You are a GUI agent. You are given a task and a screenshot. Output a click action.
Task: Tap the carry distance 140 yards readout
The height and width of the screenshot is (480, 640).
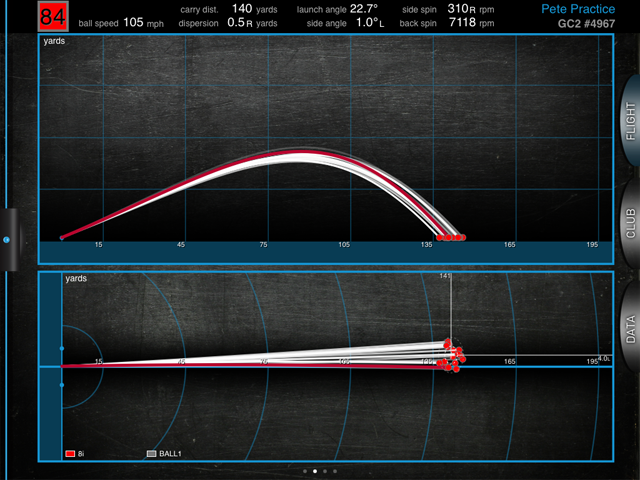(255, 8)
